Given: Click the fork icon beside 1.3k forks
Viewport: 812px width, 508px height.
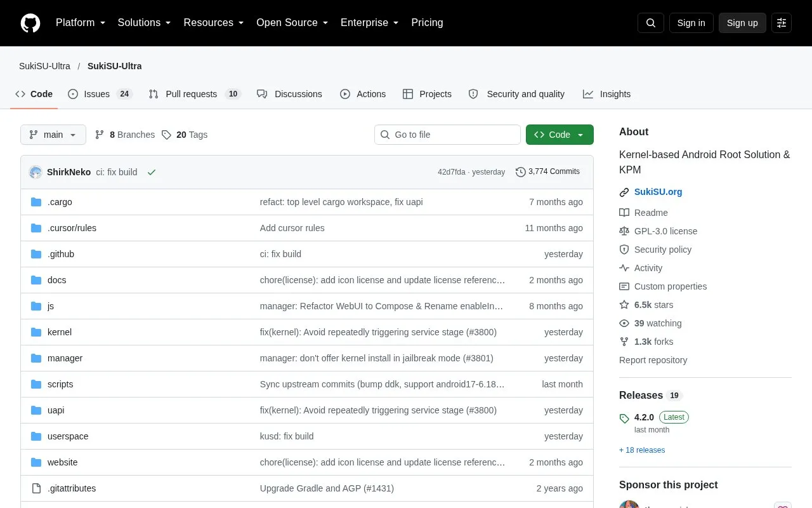Looking at the screenshot, I should pos(624,342).
